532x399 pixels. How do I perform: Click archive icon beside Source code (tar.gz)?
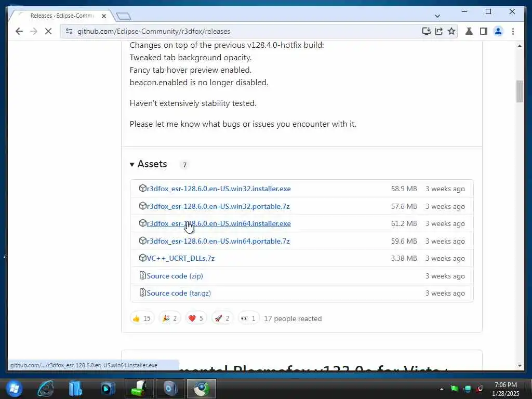[142, 293]
